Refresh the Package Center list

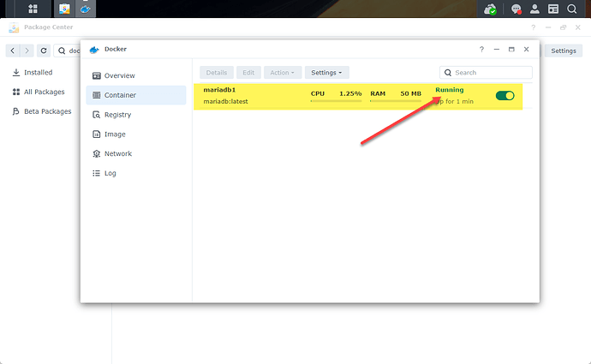44,51
